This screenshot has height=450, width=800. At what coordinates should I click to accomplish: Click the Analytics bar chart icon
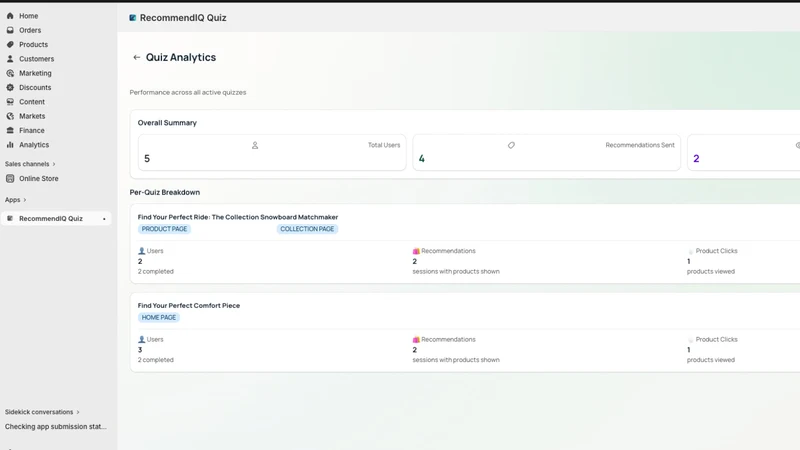click(10, 144)
